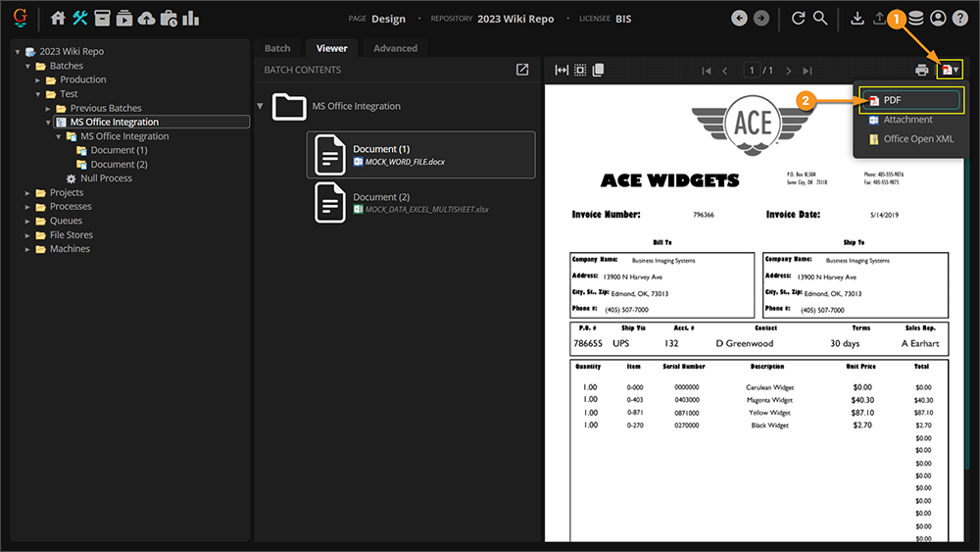Open the user account profile icon

tap(938, 18)
